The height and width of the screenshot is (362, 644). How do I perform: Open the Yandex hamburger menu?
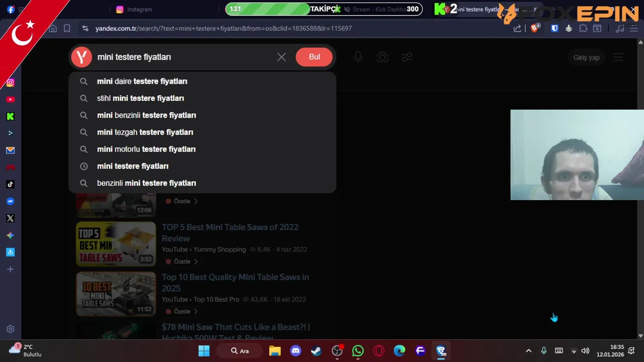point(618,57)
